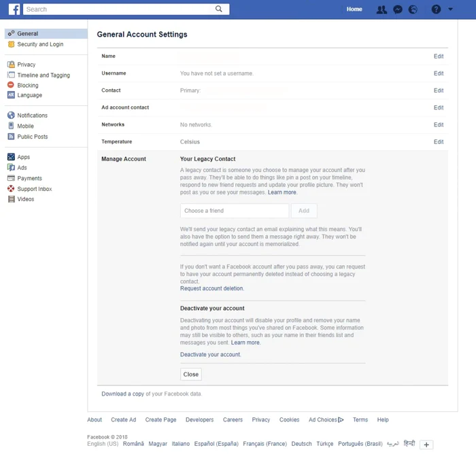Click the Facebook logo icon
The height and width of the screenshot is (467, 476).
[x=14, y=10]
